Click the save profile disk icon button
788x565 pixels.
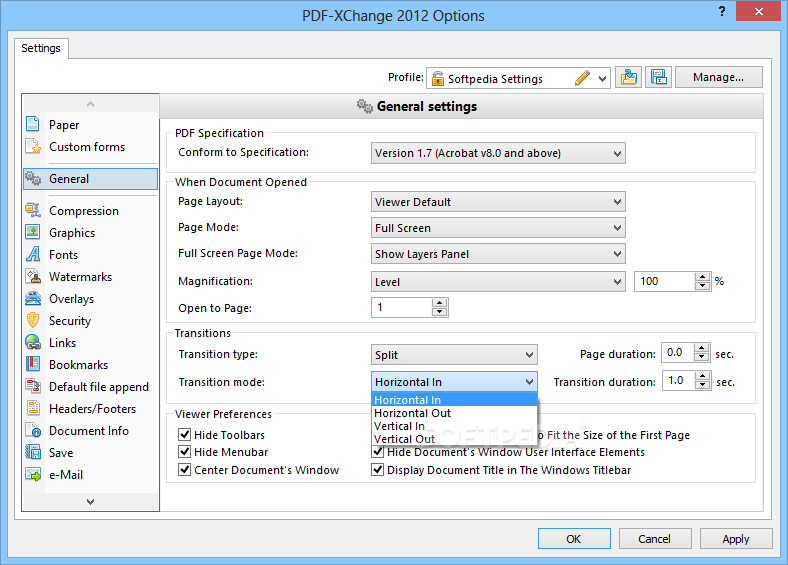pyautogui.click(x=658, y=77)
